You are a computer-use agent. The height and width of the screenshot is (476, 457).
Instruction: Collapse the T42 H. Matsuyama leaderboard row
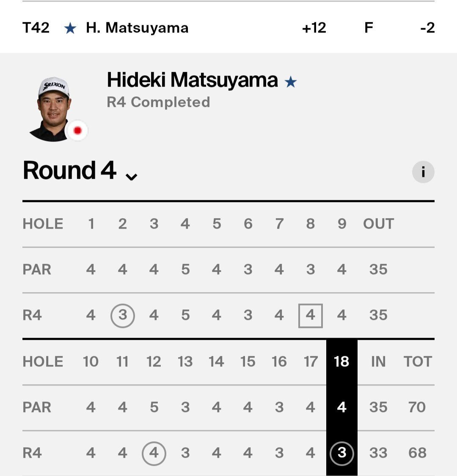coord(228,28)
